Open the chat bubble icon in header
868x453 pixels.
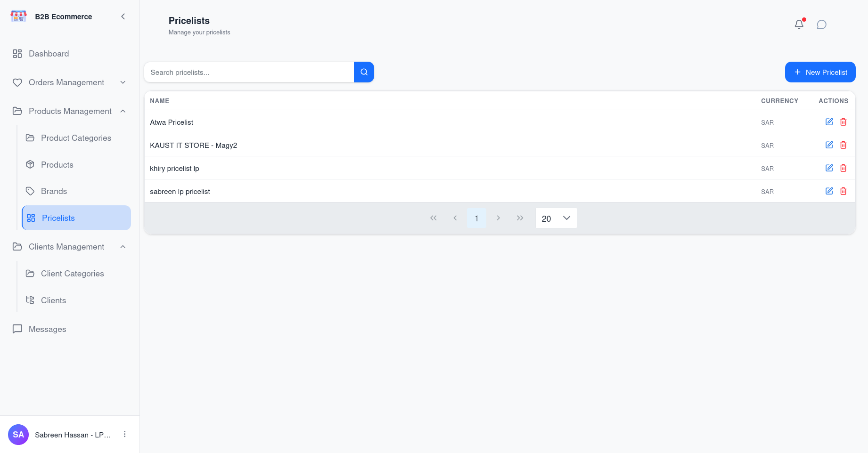(822, 24)
